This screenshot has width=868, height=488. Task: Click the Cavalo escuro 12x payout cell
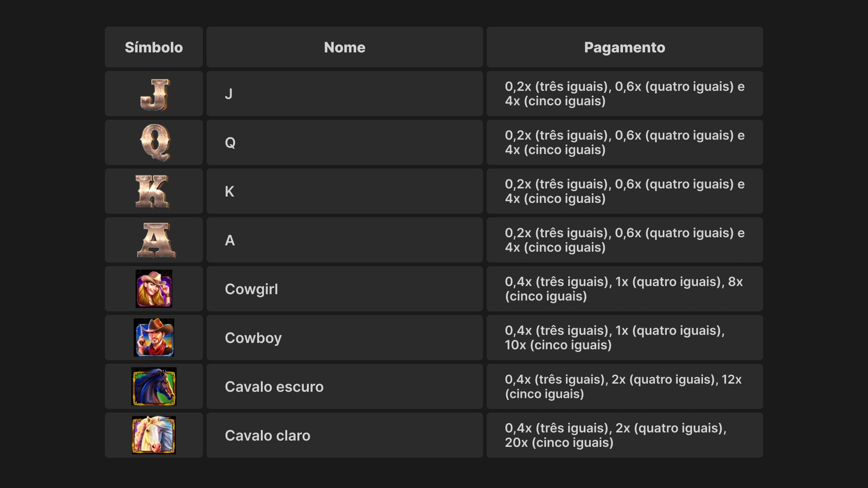(x=624, y=386)
